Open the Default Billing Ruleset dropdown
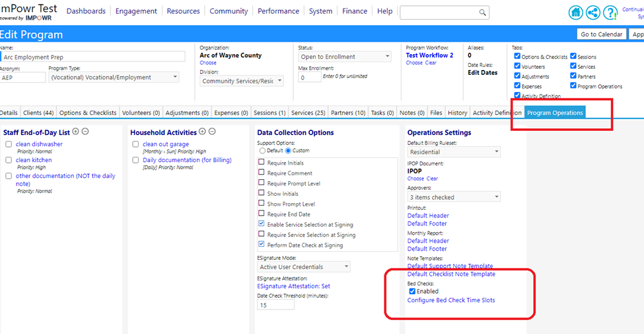Viewport: 644px width, 334px height. (x=454, y=151)
